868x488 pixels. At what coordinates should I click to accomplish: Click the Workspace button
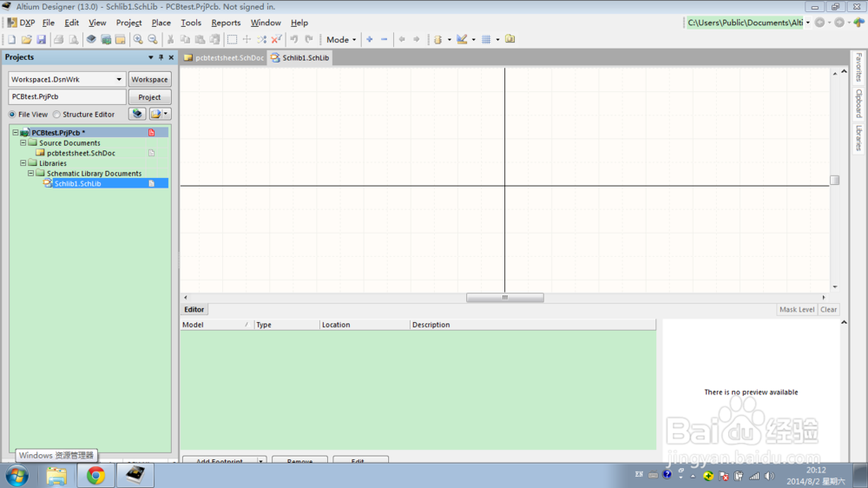[x=149, y=79]
